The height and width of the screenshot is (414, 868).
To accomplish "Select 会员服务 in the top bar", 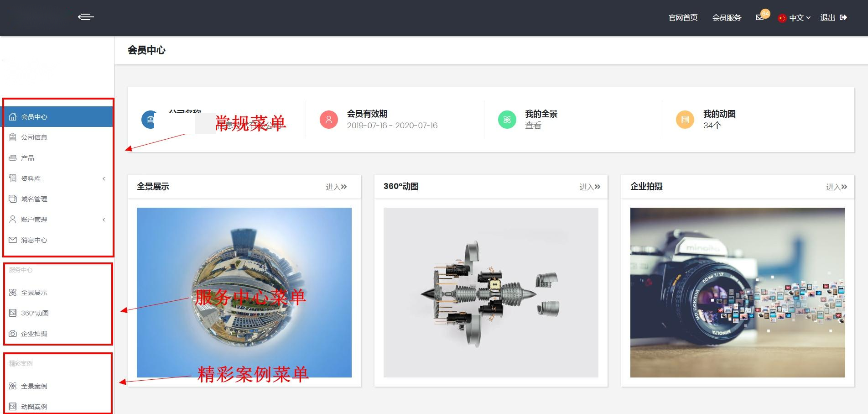I will tap(727, 17).
